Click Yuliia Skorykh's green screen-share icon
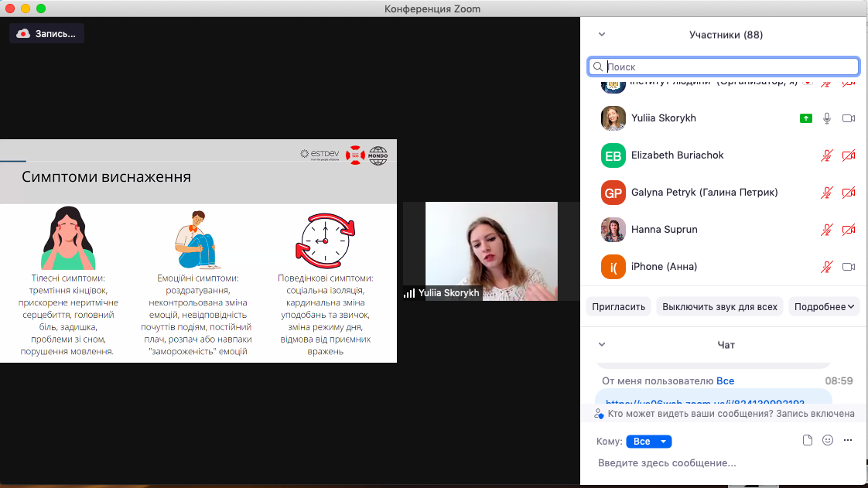 (x=806, y=118)
